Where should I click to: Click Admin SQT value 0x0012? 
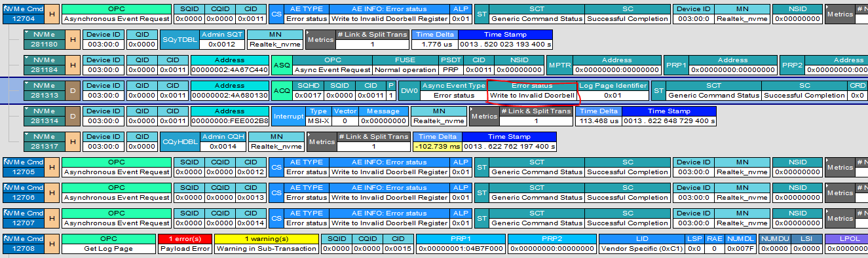tap(221, 45)
